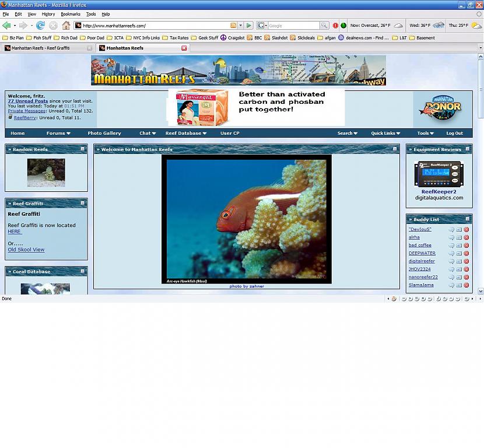This screenshot has height=448, width=484.
Task: Click the FoxyTunes stop button in status bar
Action: (x=423, y=299)
